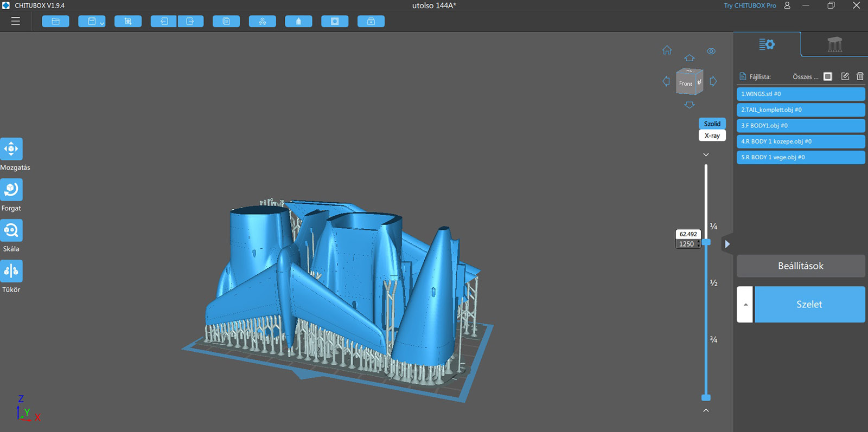Select 4.R BODY 1 kozepe.obj #0
Screen dimensions: 868x432
click(801, 141)
